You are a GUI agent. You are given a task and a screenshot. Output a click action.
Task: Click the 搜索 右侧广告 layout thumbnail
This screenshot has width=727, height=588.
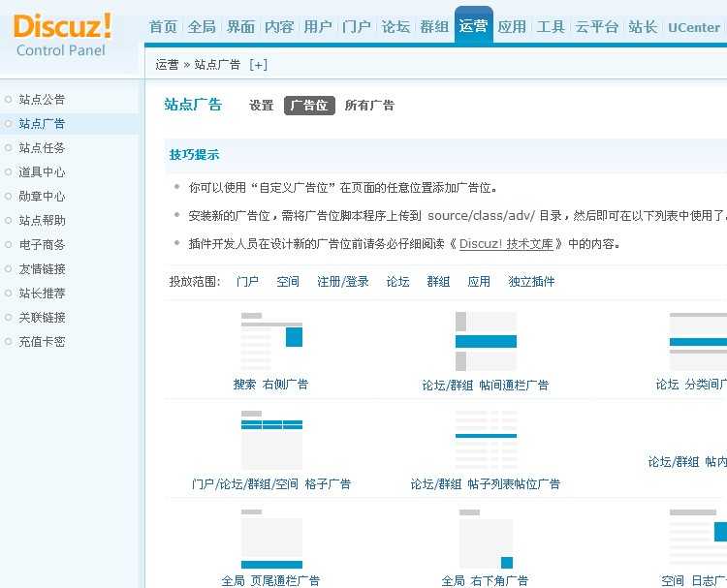[271, 342]
